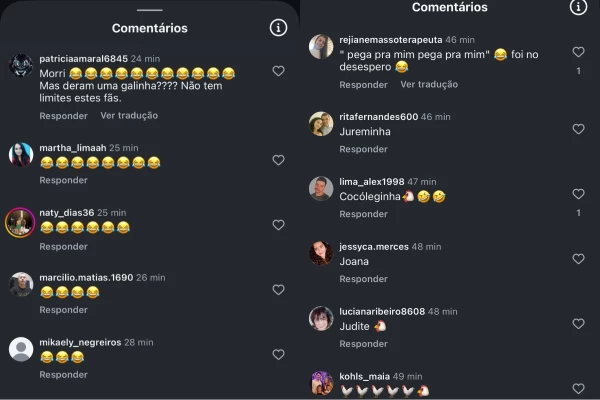Like martha_limaah's comment with the heart
Screen dimensions: 600x400
click(x=278, y=160)
